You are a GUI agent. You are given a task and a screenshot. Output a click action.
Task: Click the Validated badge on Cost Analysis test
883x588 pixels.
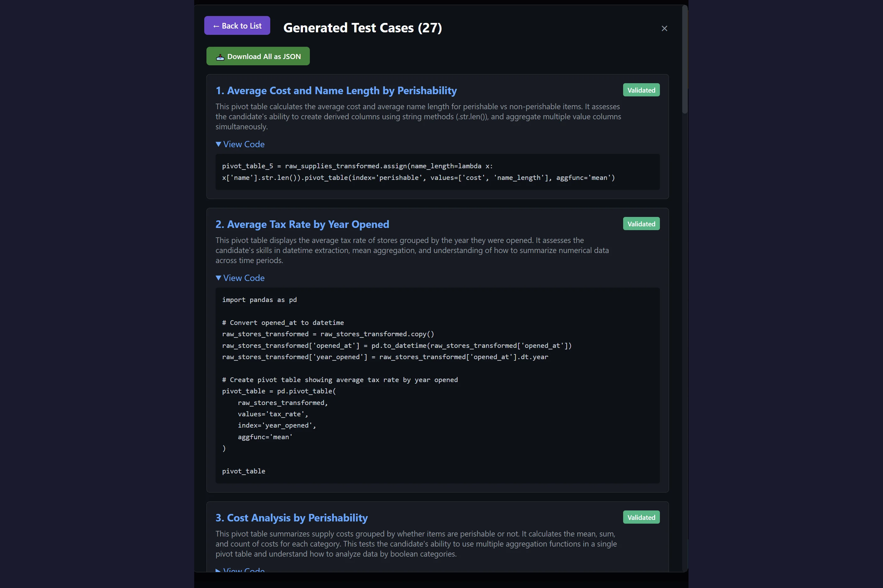pyautogui.click(x=641, y=517)
